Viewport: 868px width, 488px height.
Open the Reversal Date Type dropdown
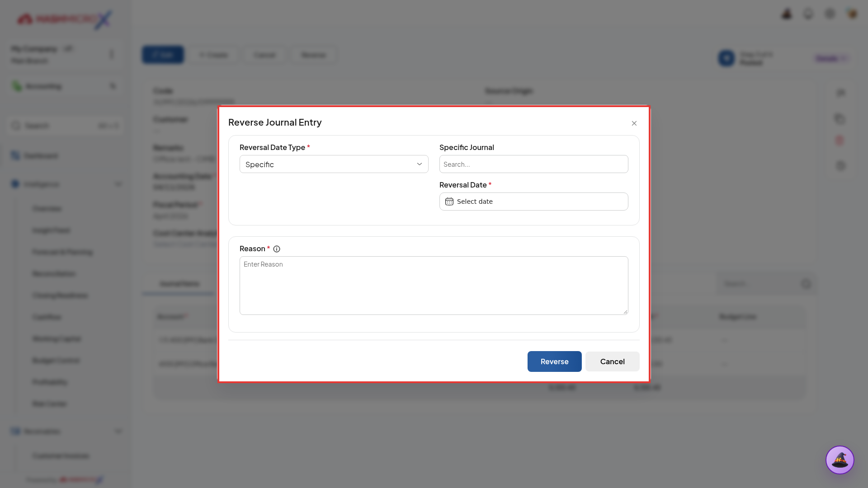coord(334,164)
